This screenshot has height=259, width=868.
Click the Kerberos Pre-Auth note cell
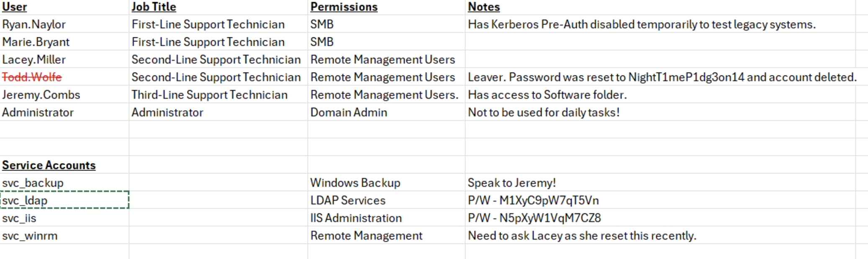[642, 25]
